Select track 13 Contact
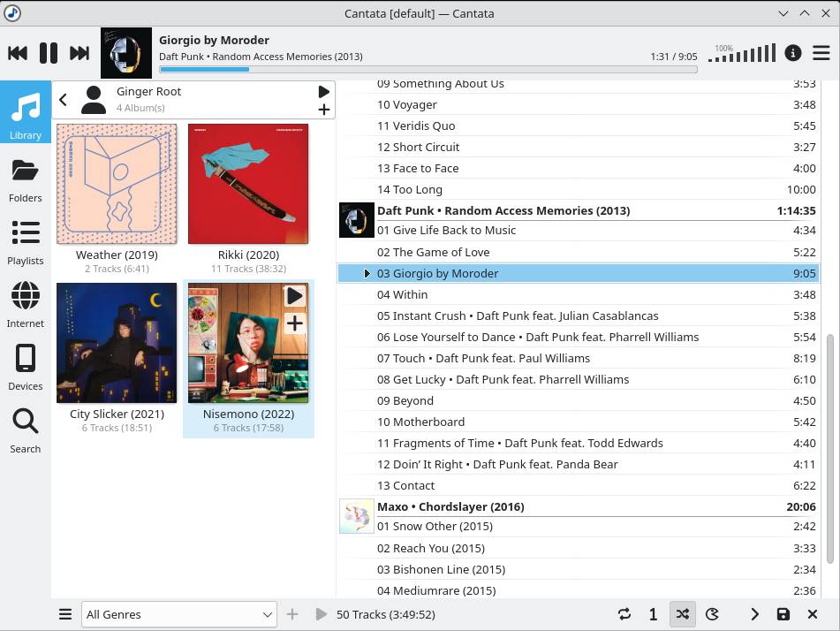This screenshot has width=840, height=631. 578,486
